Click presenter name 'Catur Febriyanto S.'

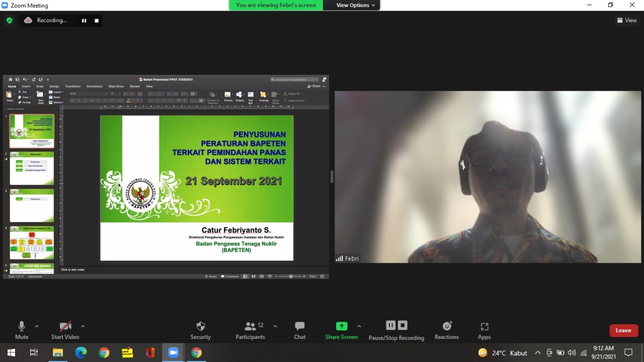tap(236, 231)
